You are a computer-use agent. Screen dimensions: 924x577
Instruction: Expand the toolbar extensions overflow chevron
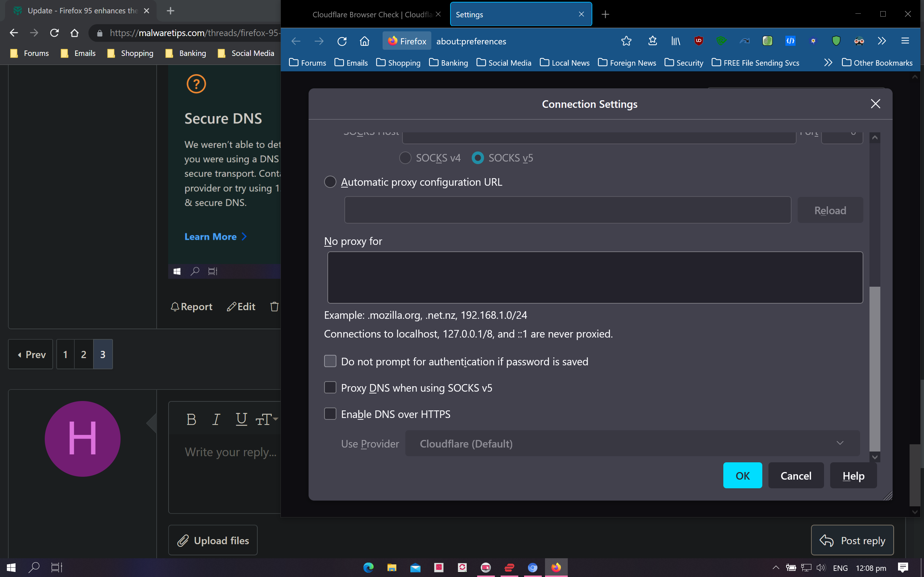882,41
